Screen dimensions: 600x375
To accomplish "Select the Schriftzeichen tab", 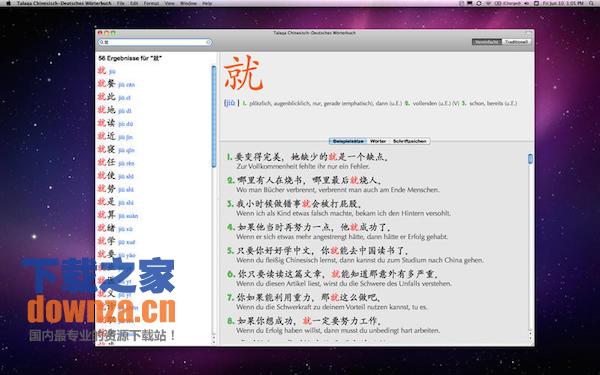I will [409, 141].
